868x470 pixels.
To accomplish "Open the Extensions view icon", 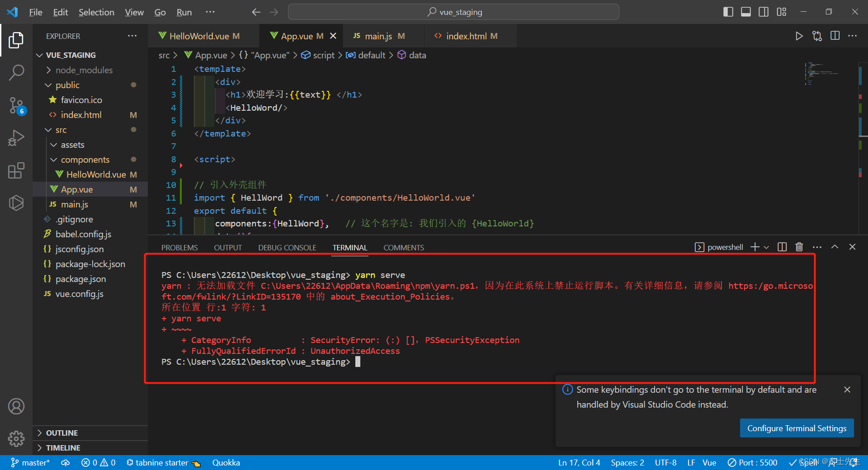I will click(16, 170).
